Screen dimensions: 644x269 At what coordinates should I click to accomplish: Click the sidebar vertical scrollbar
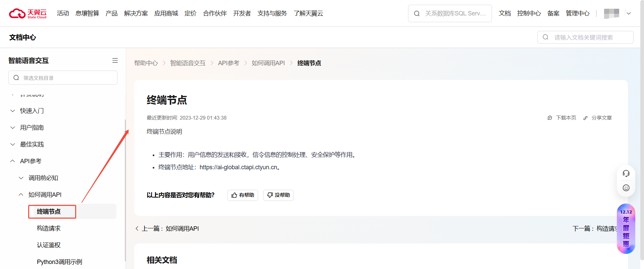point(125,190)
